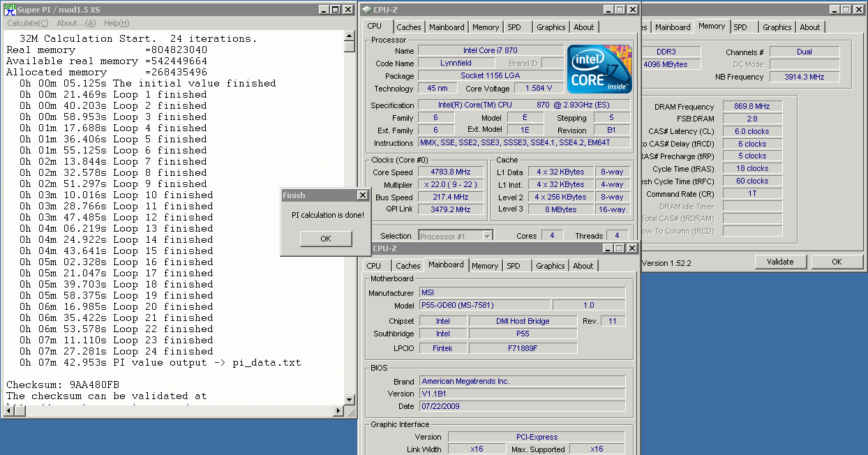
Task: Click the LPCIO model F71889F
Action: [x=523, y=348]
